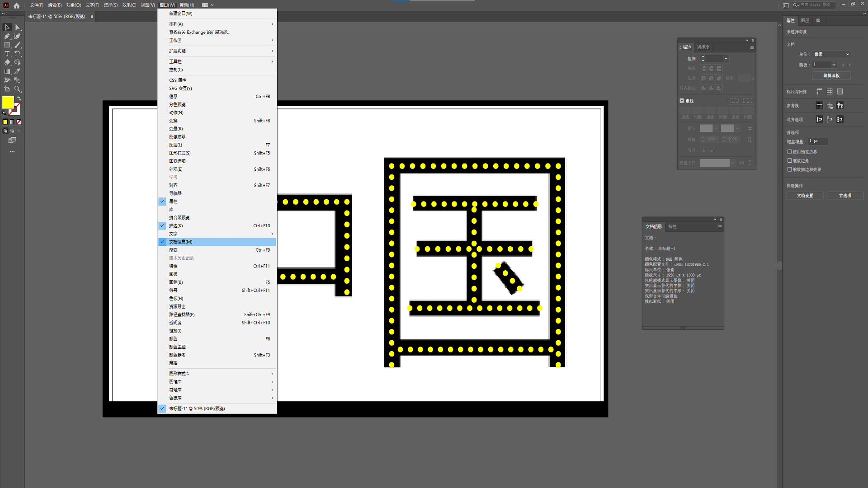Enable 缩放描边和效果 checkbox

tap(790, 169)
